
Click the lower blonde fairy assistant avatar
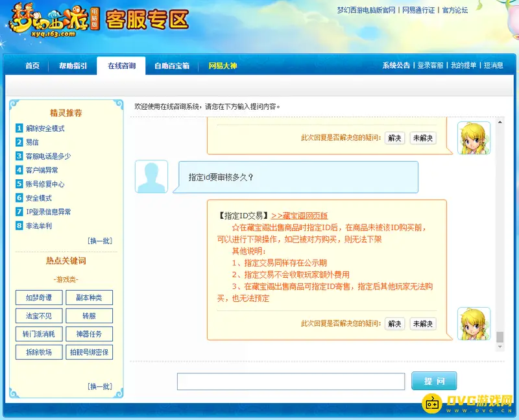[x=474, y=324]
